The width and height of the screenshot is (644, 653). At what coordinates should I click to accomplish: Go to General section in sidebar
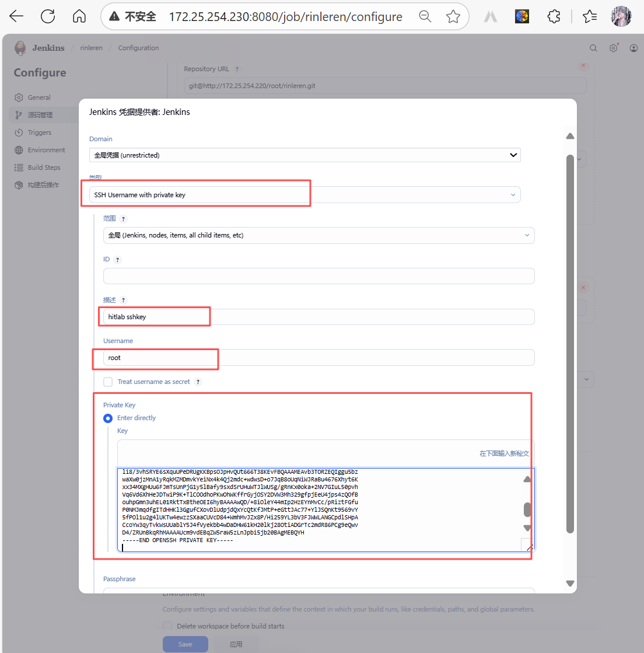pyautogui.click(x=39, y=97)
